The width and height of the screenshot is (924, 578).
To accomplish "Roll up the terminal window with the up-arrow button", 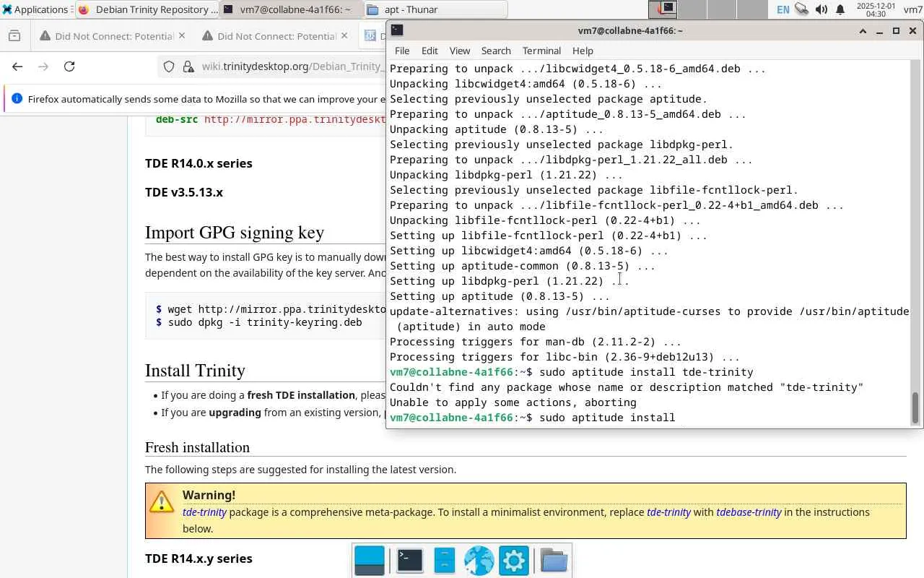I will (x=863, y=31).
